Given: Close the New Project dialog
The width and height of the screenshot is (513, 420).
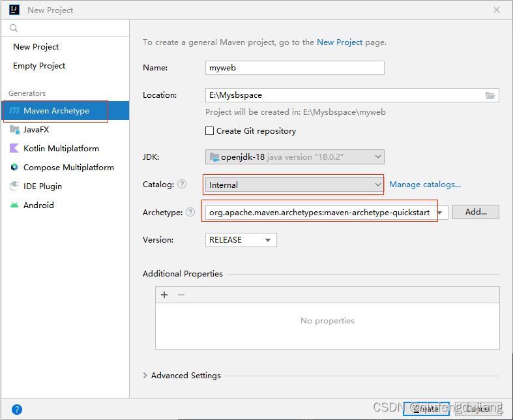Looking at the screenshot, I should (x=497, y=10).
